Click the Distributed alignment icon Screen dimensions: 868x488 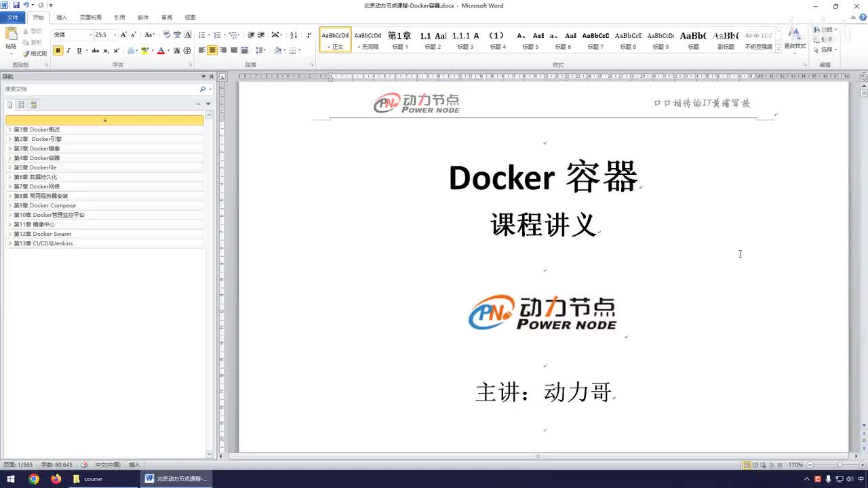click(x=245, y=51)
